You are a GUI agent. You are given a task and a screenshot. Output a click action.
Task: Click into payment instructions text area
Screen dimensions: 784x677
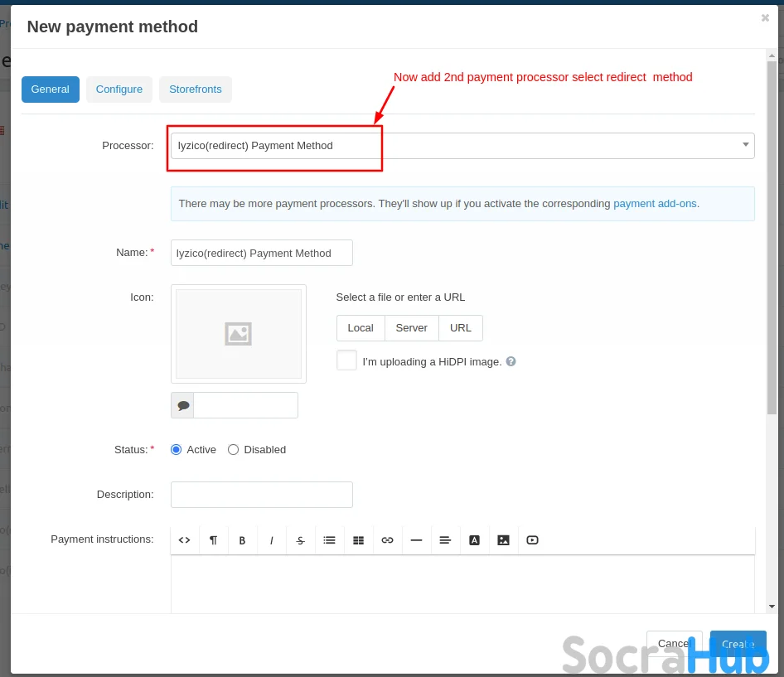[x=462, y=584]
